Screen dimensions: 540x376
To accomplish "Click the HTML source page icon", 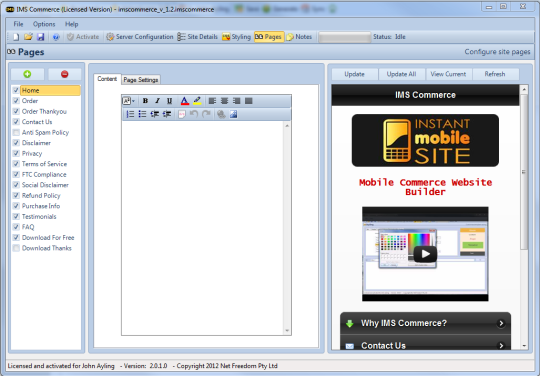I will (x=182, y=114).
